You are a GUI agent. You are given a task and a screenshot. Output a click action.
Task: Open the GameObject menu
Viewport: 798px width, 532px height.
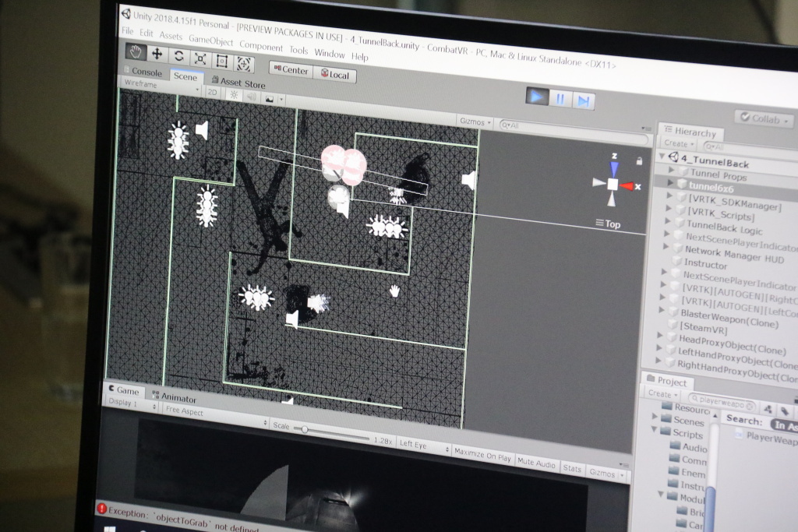coord(210,39)
